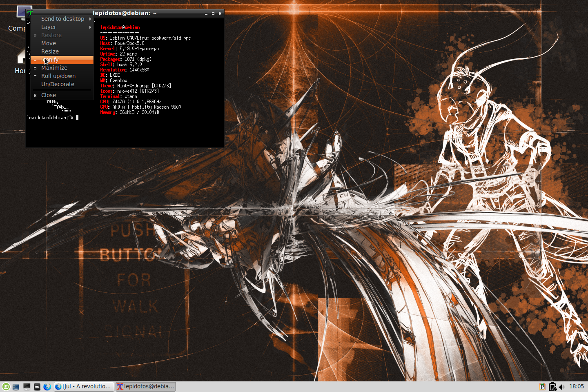Select Roll up/down in the window menu

pyautogui.click(x=62, y=76)
